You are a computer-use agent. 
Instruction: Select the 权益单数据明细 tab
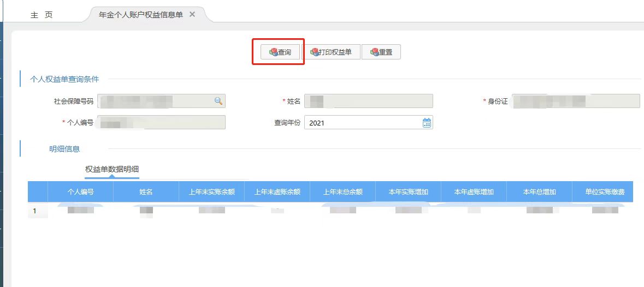(x=112, y=169)
